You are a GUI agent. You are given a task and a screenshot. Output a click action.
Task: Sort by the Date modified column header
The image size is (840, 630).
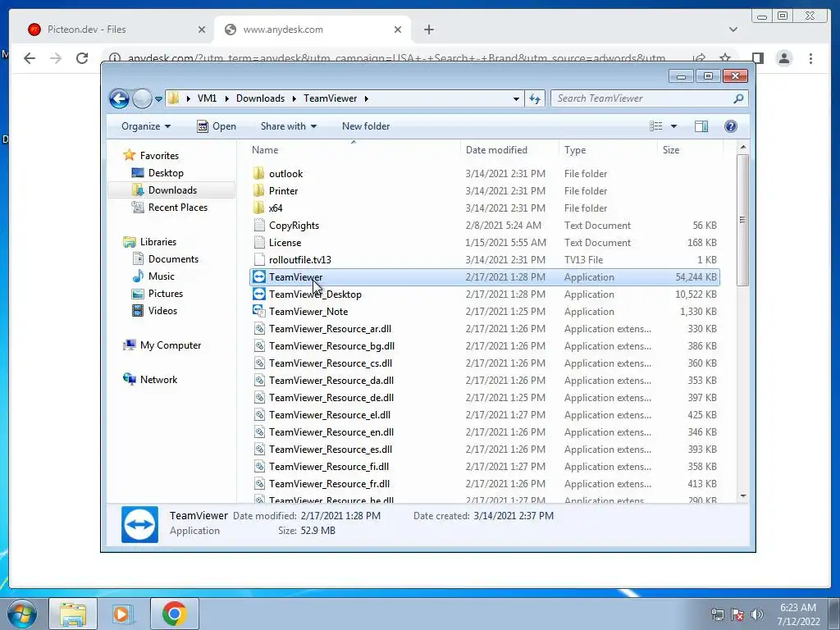tap(496, 150)
